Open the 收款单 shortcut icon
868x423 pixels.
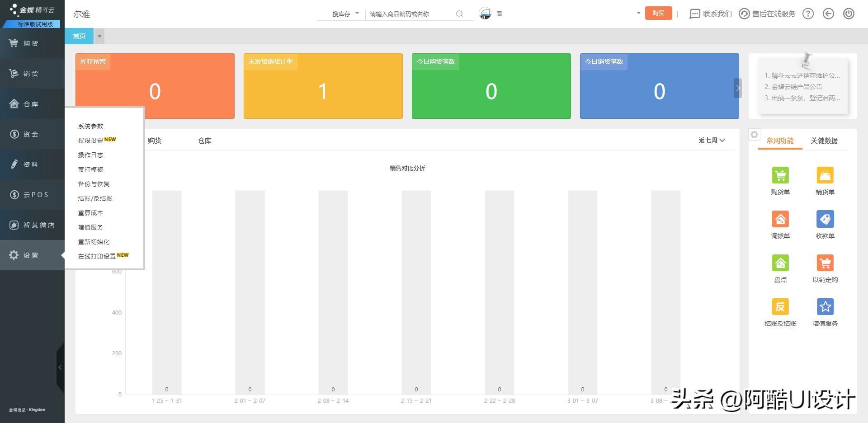click(825, 219)
